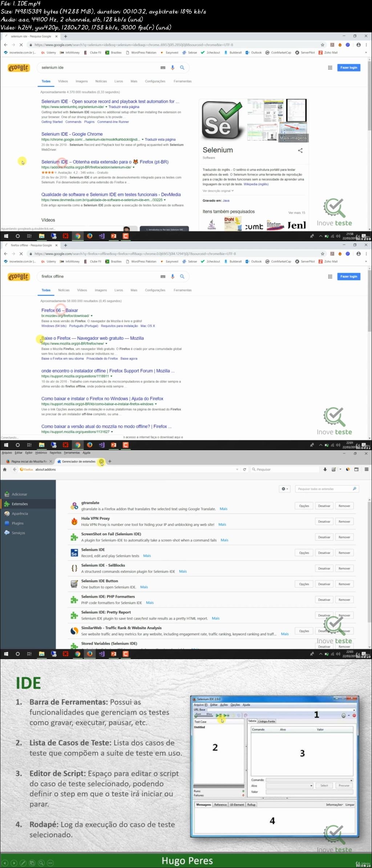Open the Firefox hamburger menu
The height and width of the screenshot is (868, 372).
(367, 469)
